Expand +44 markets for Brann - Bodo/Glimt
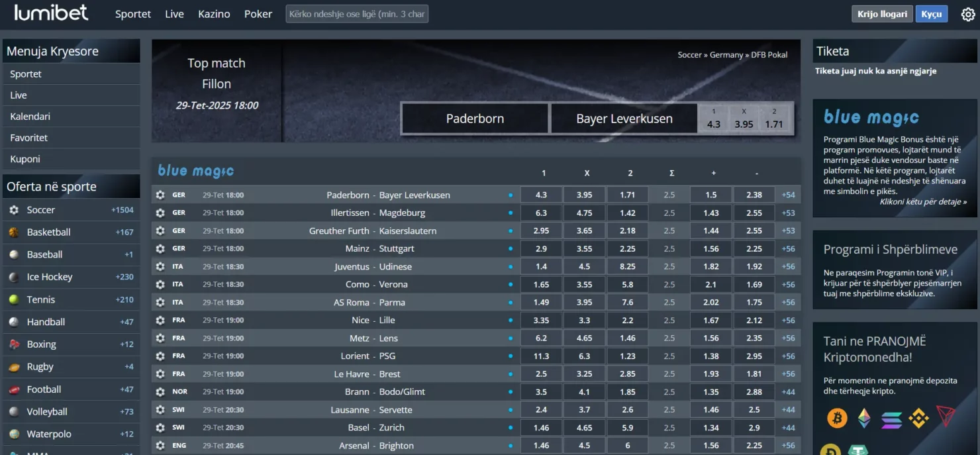This screenshot has height=455, width=980. coord(788,391)
